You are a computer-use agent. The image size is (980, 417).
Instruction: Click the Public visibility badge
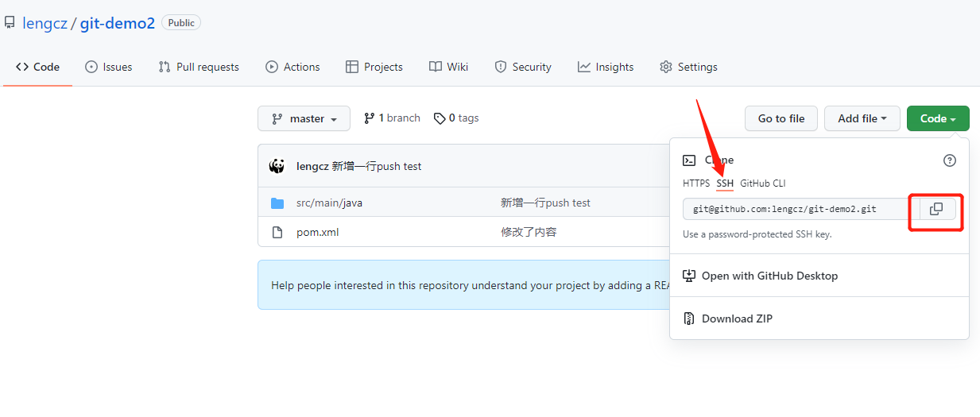coord(181,23)
